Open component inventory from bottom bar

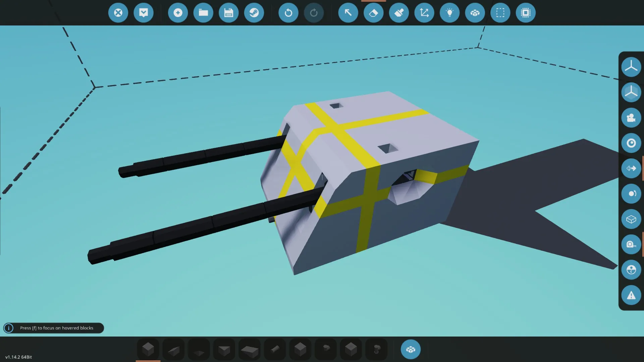tap(411, 350)
